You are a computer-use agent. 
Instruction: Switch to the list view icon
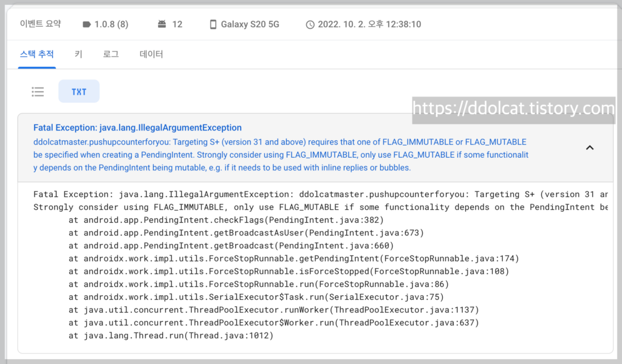coord(38,92)
